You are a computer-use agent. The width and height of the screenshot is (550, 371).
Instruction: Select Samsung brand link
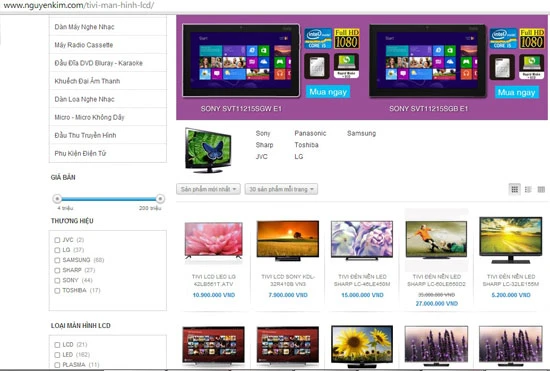[361, 133]
